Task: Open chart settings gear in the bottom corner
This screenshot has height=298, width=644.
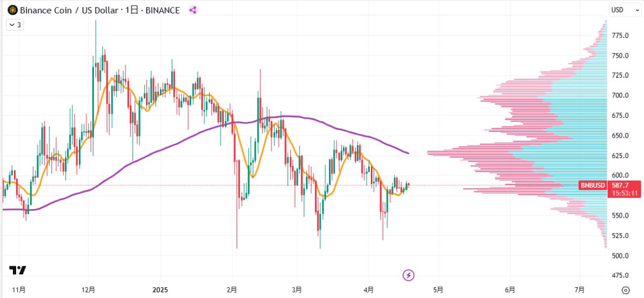Action: click(625, 289)
